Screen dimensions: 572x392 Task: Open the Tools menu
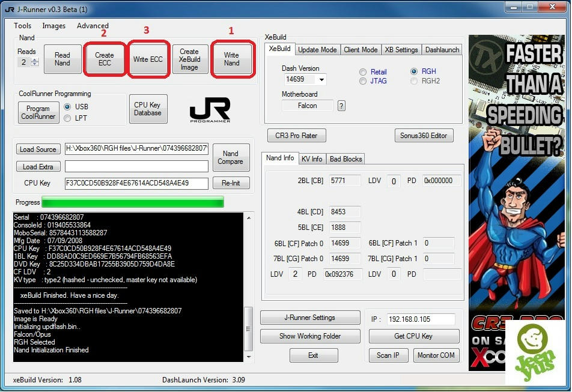[x=22, y=26]
